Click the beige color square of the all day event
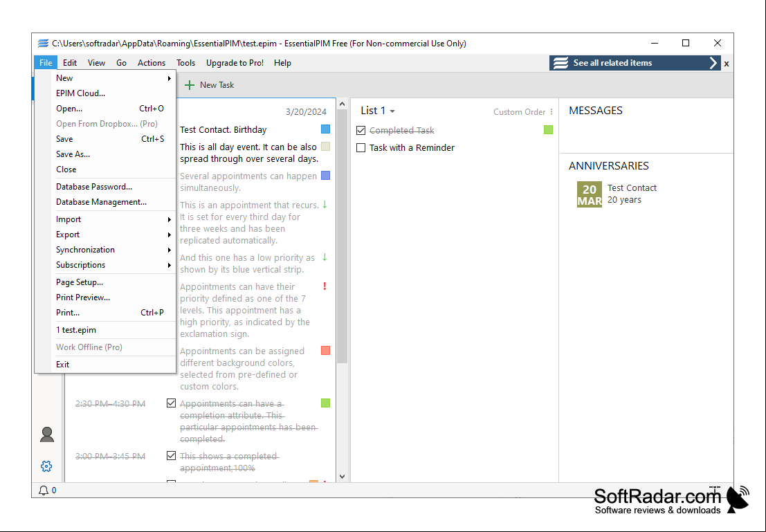This screenshot has height=532, width=766. click(325, 146)
